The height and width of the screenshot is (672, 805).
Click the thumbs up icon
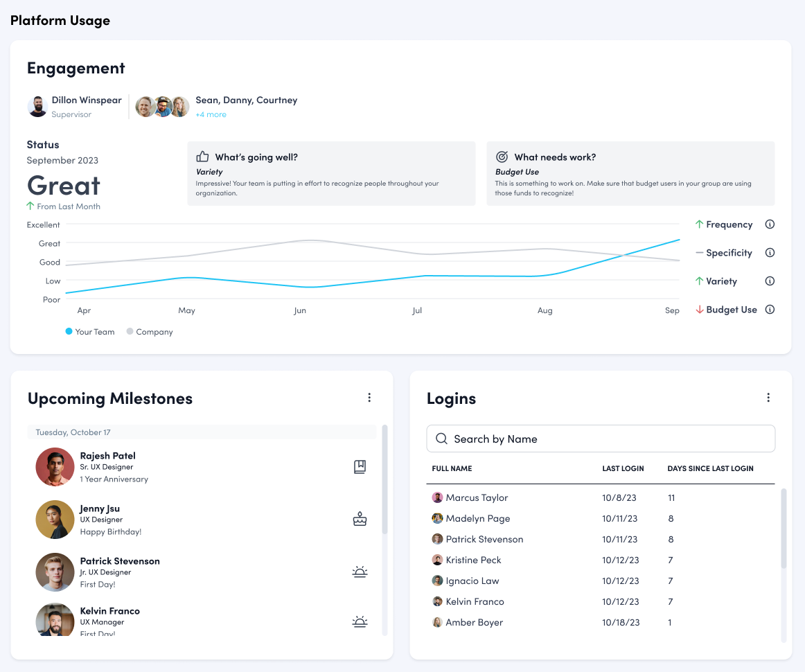[x=202, y=157]
